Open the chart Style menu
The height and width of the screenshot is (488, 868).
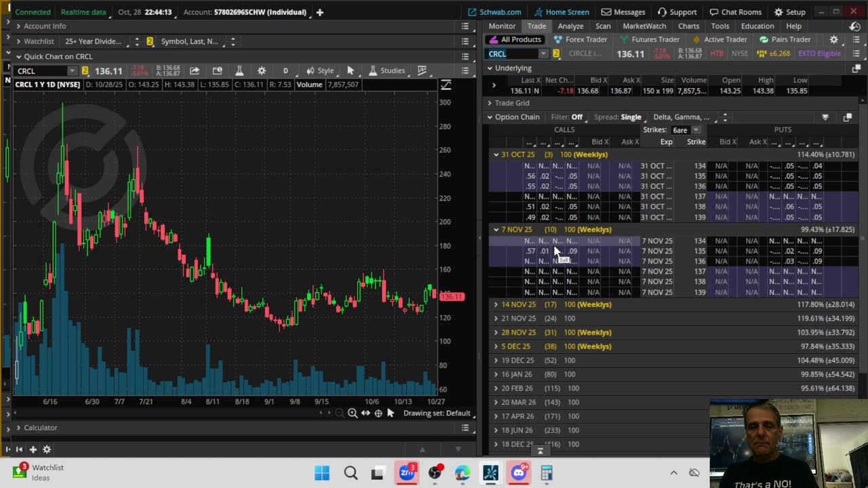tap(320, 70)
